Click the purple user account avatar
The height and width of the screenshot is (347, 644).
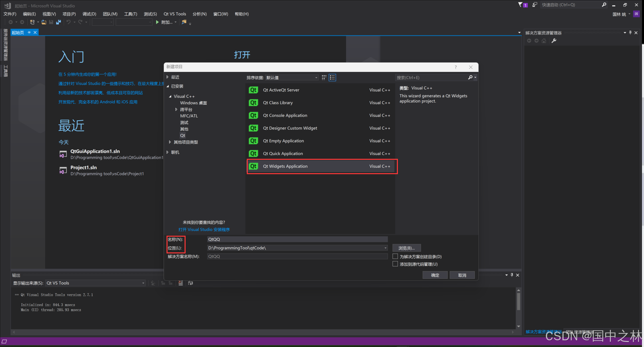tap(636, 14)
